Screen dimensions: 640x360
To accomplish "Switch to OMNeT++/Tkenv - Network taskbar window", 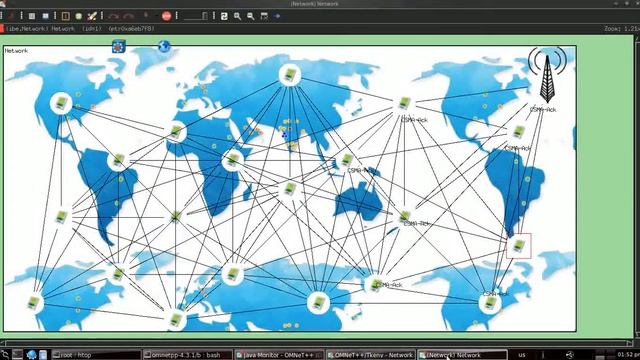I will click(371, 355).
